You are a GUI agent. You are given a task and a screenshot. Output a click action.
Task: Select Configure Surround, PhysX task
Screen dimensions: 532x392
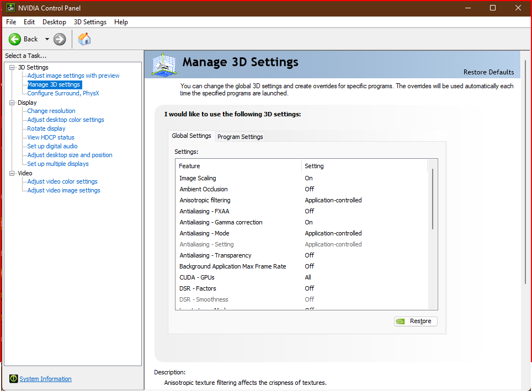tap(63, 93)
